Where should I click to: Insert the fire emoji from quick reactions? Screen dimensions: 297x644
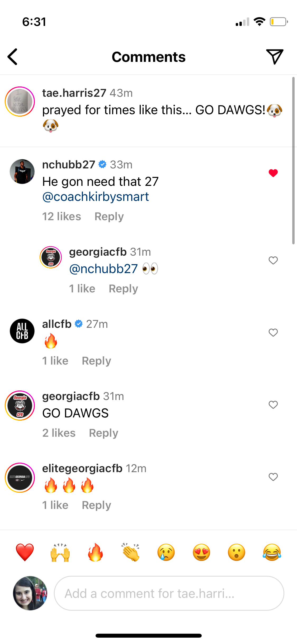pyautogui.click(x=95, y=552)
